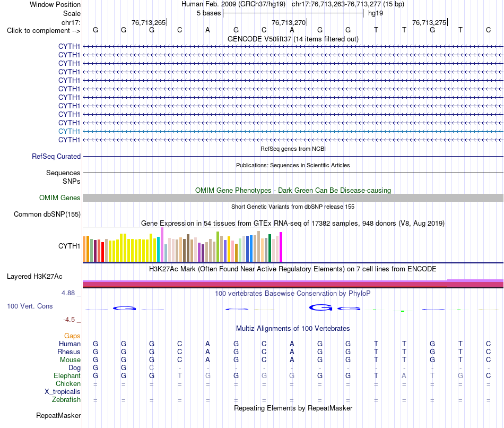Image resolution: width=504 pixels, height=428 pixels.
Task: Select the X_tropicalis species label
Action: click(63, 392)
